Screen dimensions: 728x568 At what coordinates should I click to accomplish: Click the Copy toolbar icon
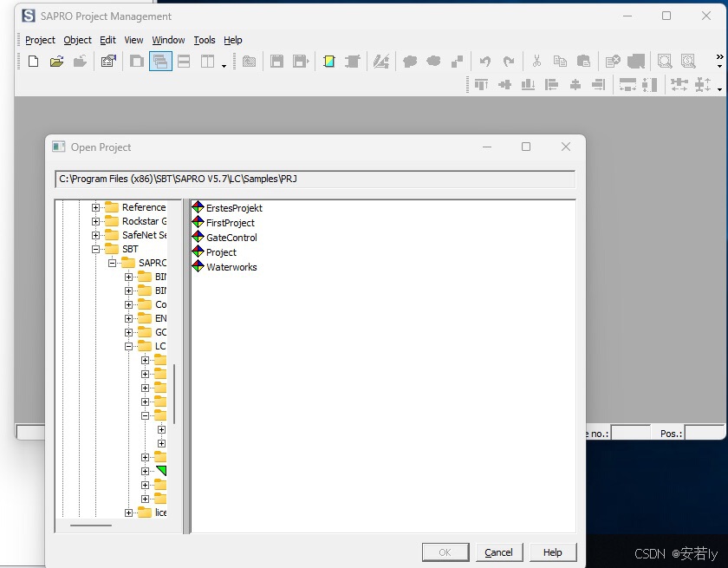click(x=560, y=62)
